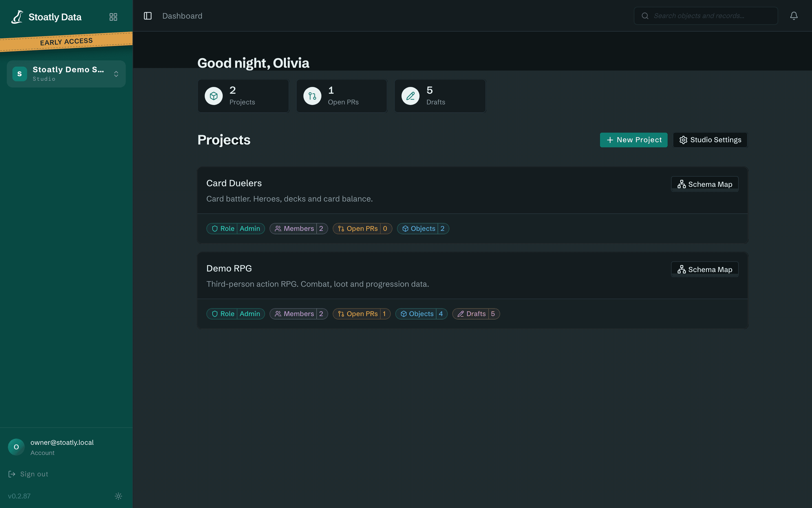
Task: Click Demo RPG Members badge
Action: (x=299, y=314)
